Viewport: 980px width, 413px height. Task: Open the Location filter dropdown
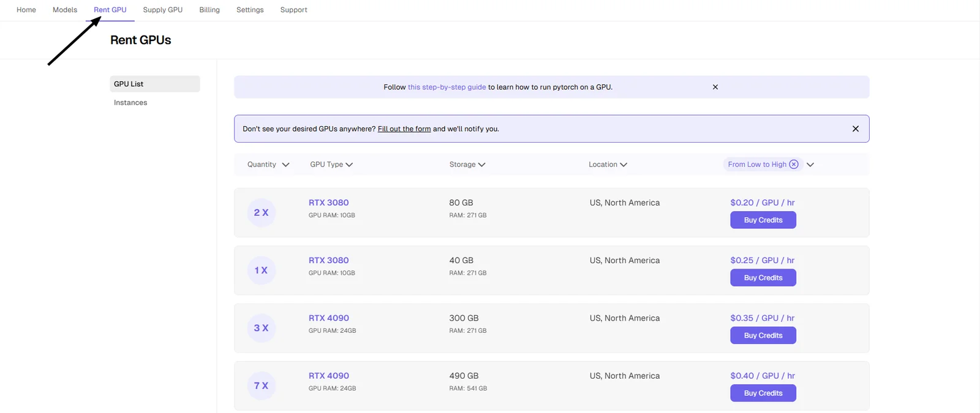tap(608, 165)
